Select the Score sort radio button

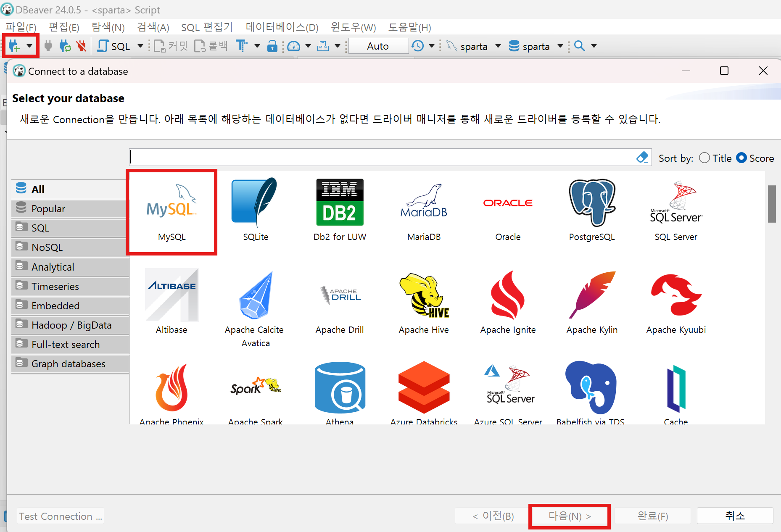(x=741, y=158)
